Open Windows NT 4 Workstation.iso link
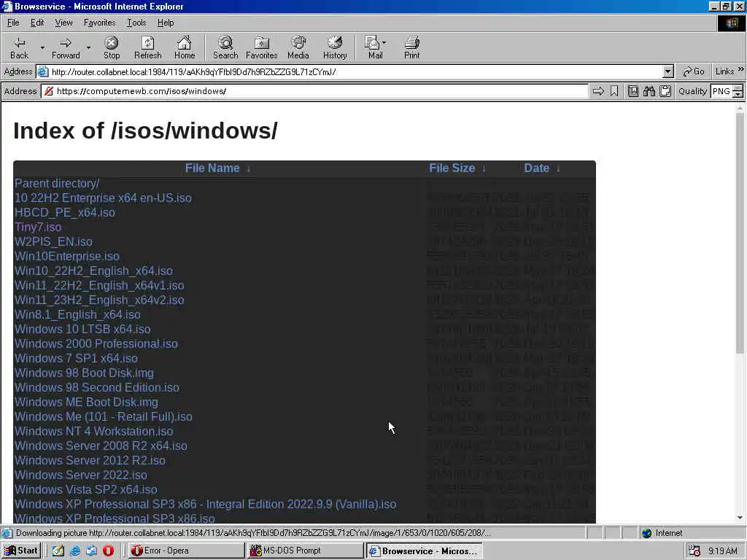The width and height of the screenshot is (747, 560). pyautogui.click(x=94, y=432)
